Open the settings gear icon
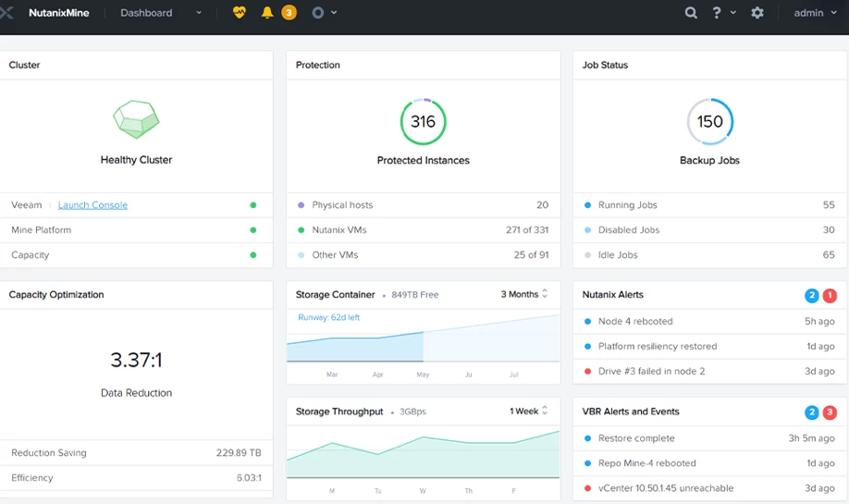 point(757,13)
